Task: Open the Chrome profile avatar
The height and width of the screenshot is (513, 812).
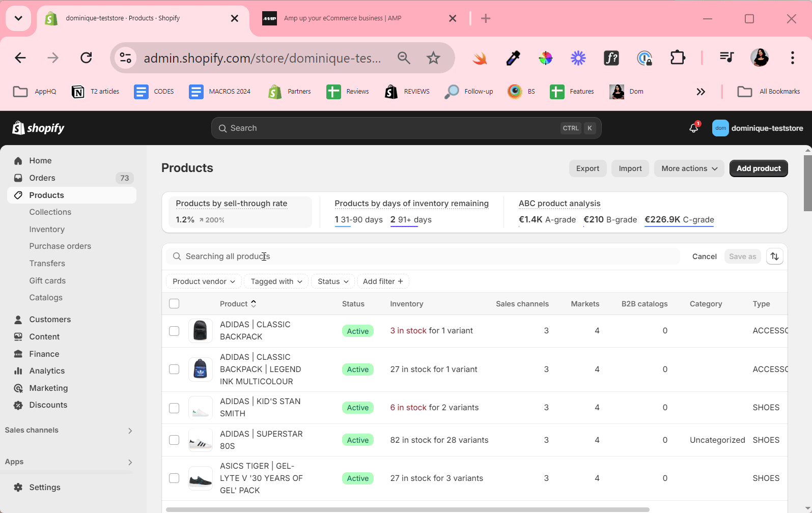Action: click(x=760, y=58)
